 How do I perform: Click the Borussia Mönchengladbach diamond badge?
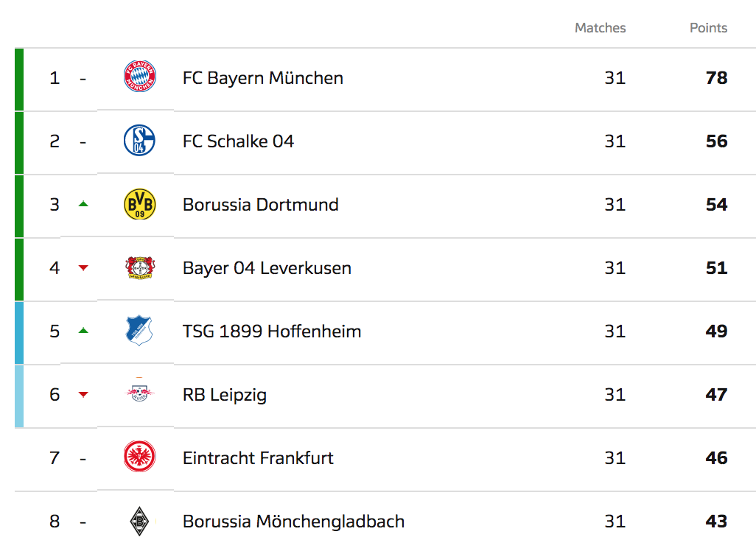point(139,521)
